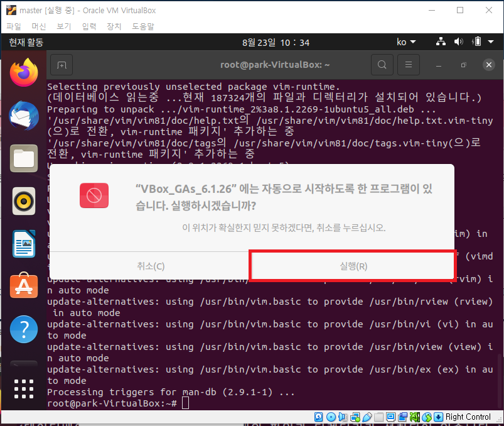
Task: Expand the system menu arrow in the top bar
Action: coord(491,41)
